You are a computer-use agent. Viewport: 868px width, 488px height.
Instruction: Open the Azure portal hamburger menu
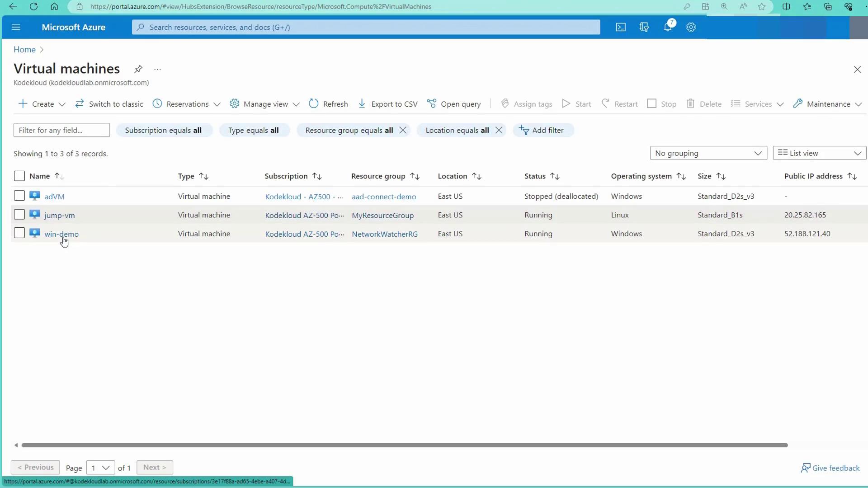point(16,27)
